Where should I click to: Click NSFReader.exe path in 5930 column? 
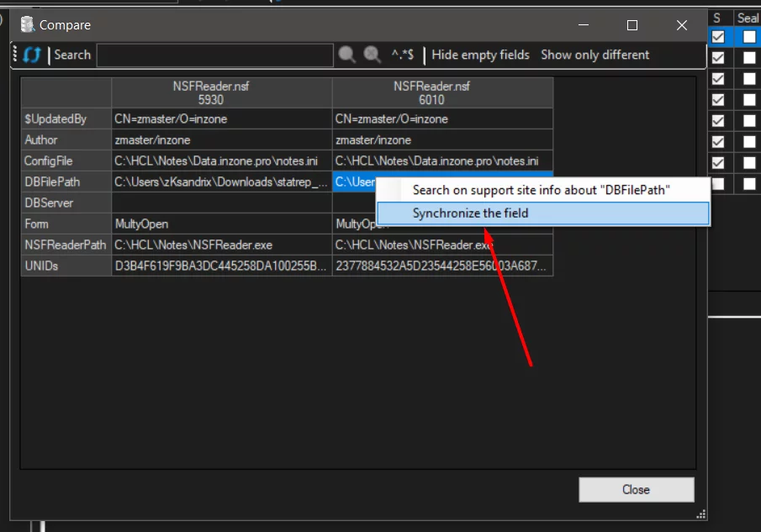(222, 245)
